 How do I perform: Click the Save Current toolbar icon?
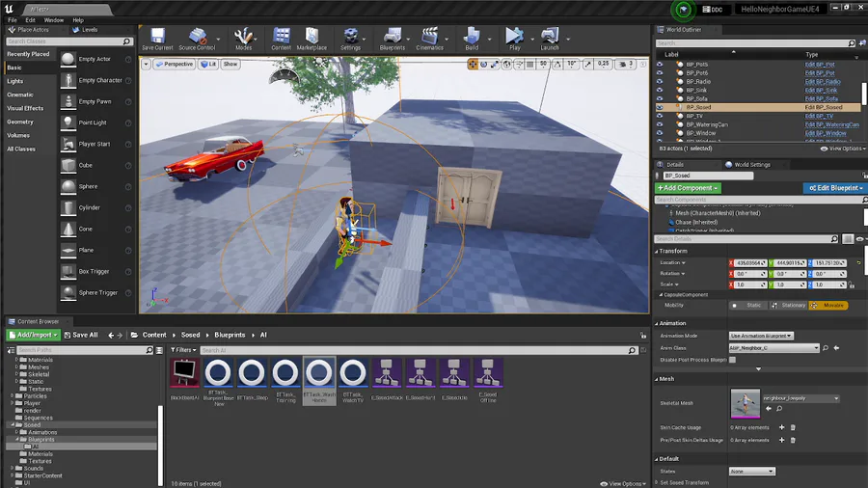pyautogui.click(x=157, y=37)
